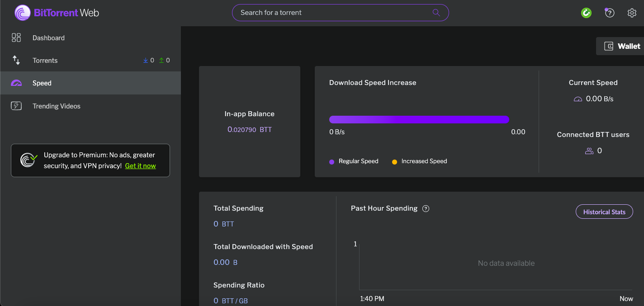Show Historical Stats
Image resolution: width=644 pixels, height=306 pixels.
[604, 212]
